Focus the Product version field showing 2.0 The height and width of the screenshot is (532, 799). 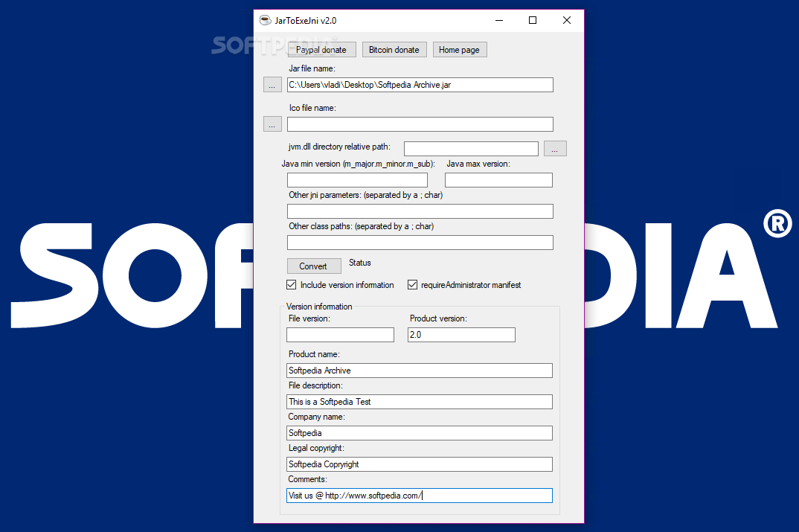(x=461, y=335)
